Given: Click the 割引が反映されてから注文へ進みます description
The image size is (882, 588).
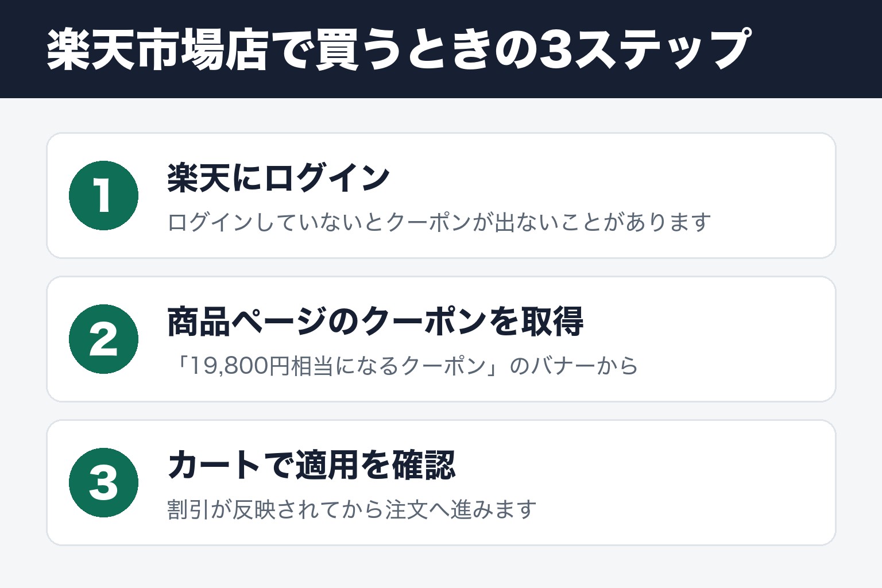Looking at the screenshot, I should (352, 509).
